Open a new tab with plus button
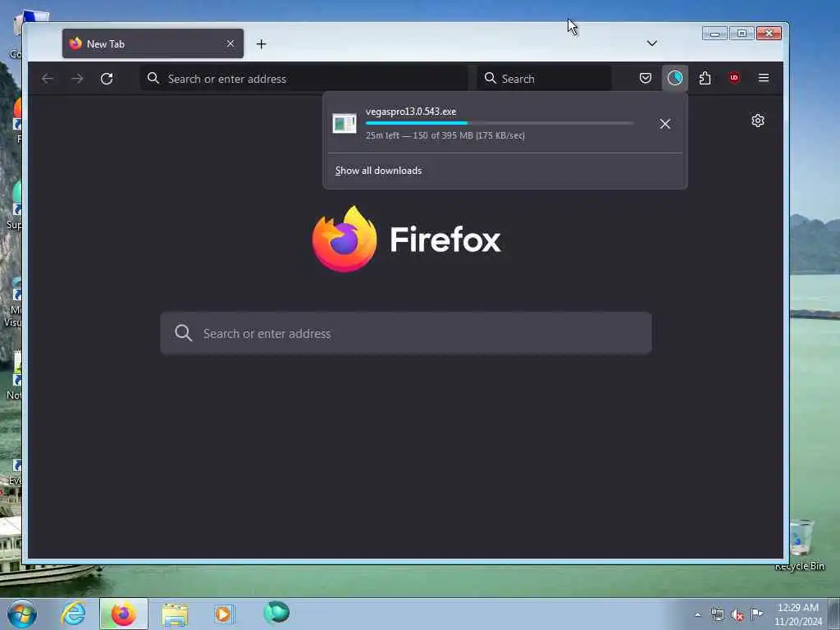The width and height of the screenshot is (840, 630). (x=261, y=44)
